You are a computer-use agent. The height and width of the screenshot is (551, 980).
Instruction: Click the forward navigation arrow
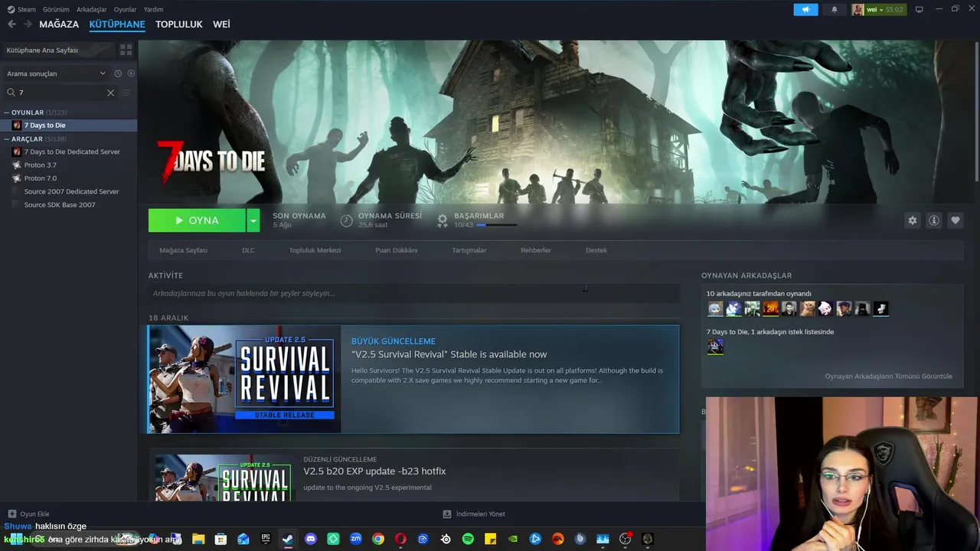click(x=28, y=24)
